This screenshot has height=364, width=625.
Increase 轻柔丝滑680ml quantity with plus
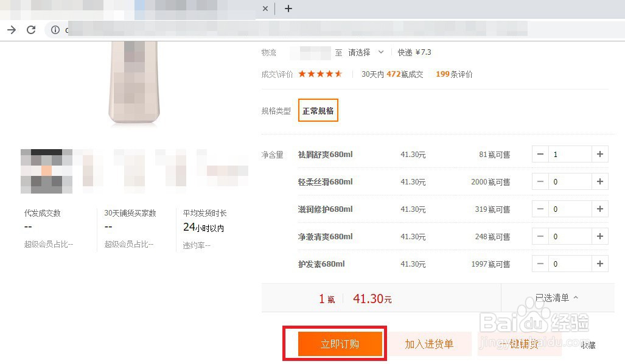click(x=600, y=181)
